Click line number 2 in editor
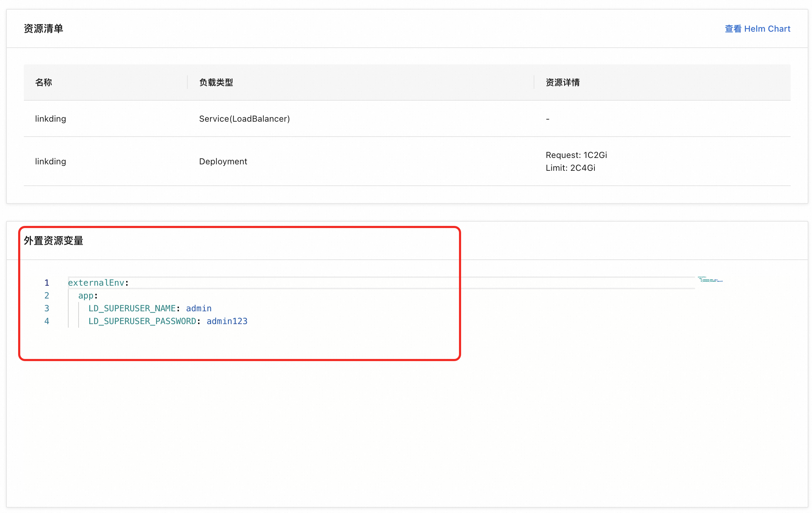The image size is (812, 513). click(x=47, y=296)
